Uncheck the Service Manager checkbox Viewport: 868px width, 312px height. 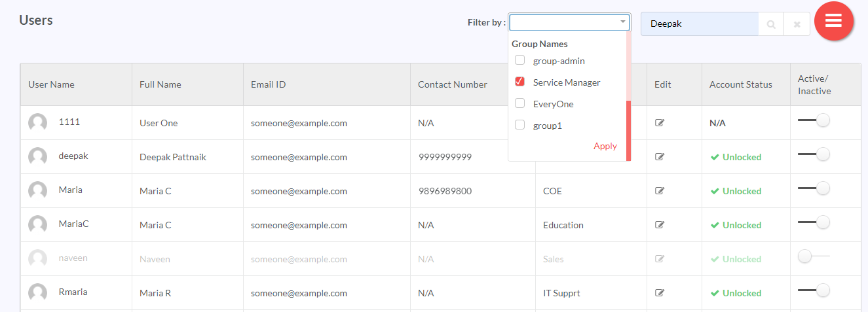519,82
